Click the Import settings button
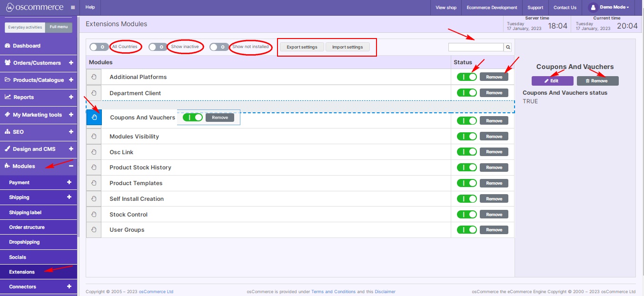This screenshot has height=296, width=644. (347, 47)
